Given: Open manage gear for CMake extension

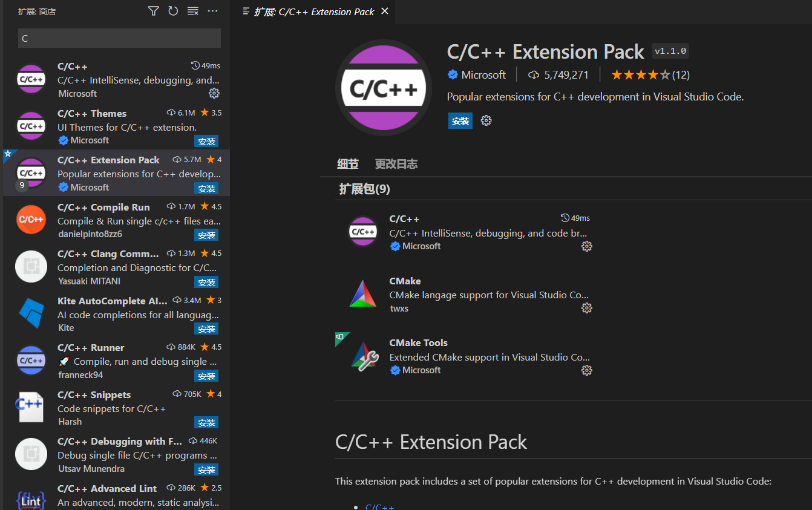Looking at the screenshot, I should coord(586,308).
